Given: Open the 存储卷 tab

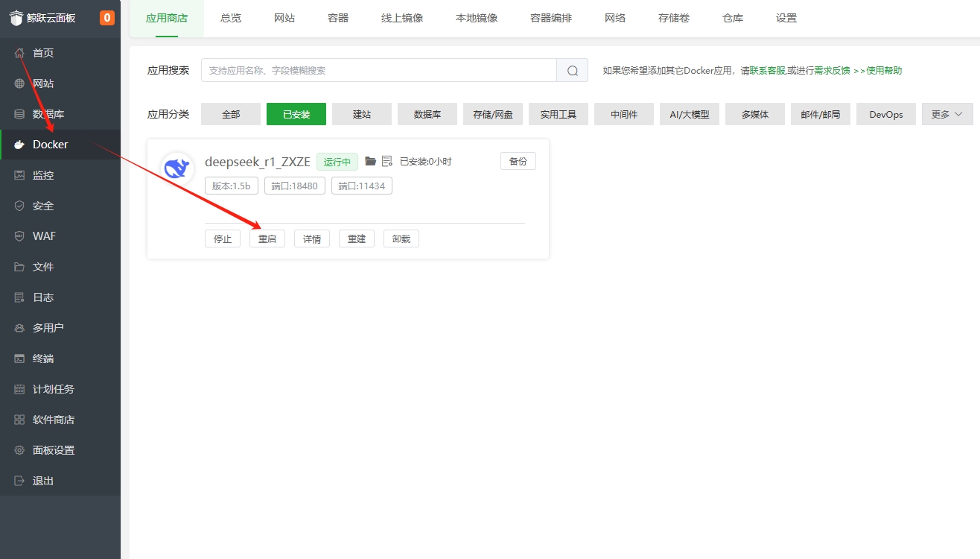Looking at the screenshot, I should pos(674,18).
